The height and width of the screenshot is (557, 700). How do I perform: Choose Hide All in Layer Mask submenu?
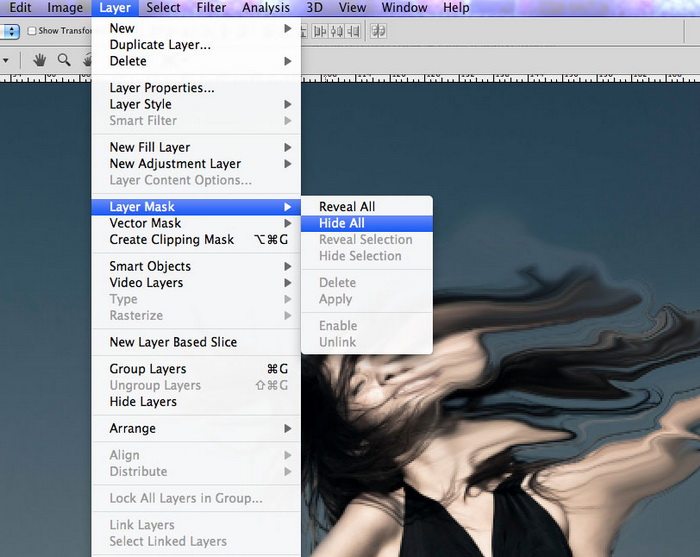click(367, 223)
